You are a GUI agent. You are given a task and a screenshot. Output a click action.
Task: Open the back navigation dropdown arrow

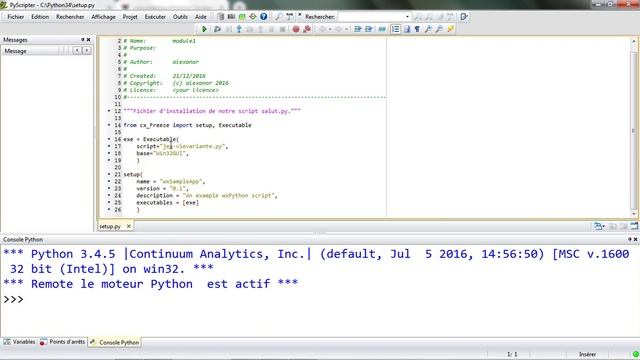tap(330, 29)
